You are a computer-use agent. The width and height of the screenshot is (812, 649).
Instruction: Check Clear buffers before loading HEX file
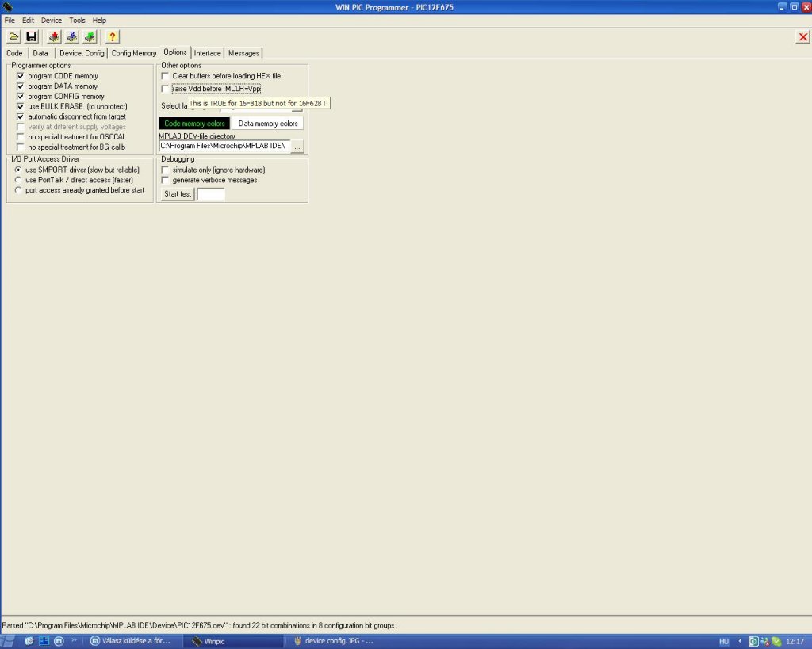pos(165,76)
